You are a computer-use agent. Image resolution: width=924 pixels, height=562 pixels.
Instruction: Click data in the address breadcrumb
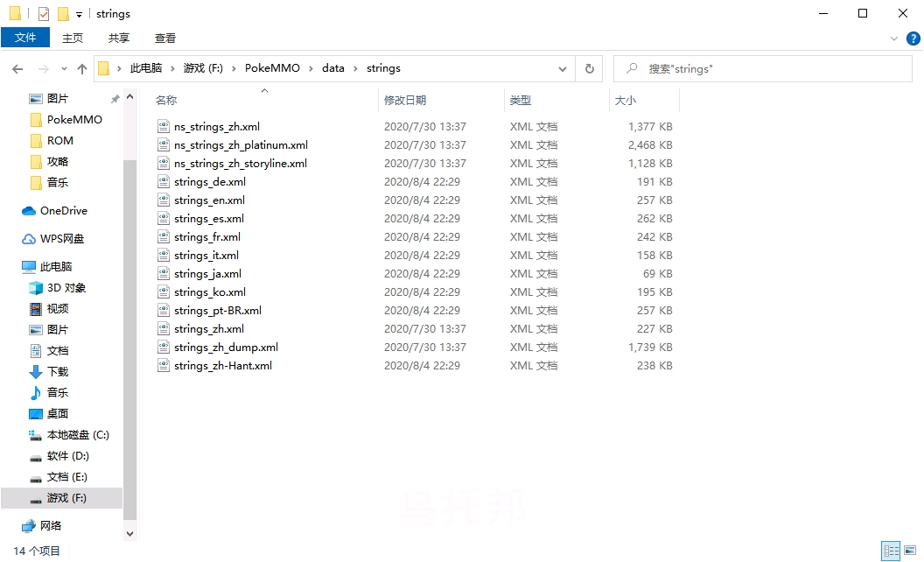point(333,67)
